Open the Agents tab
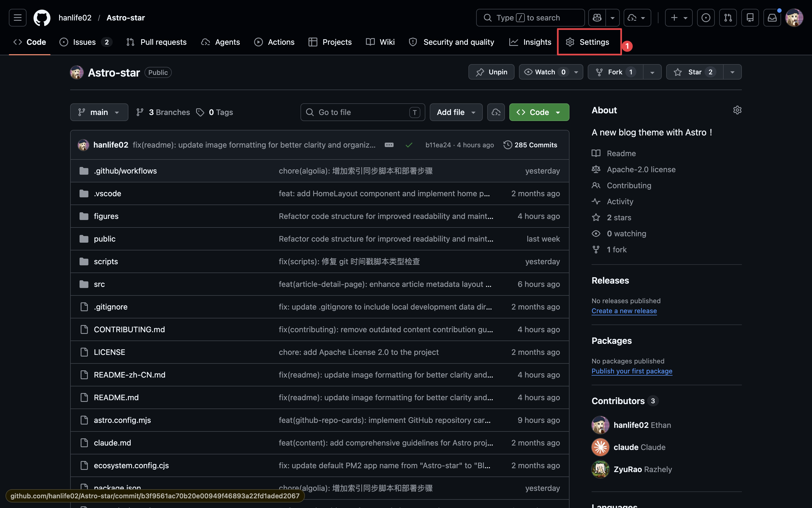Viewport: 812px width, 508px height. click(x=221, y=42)
